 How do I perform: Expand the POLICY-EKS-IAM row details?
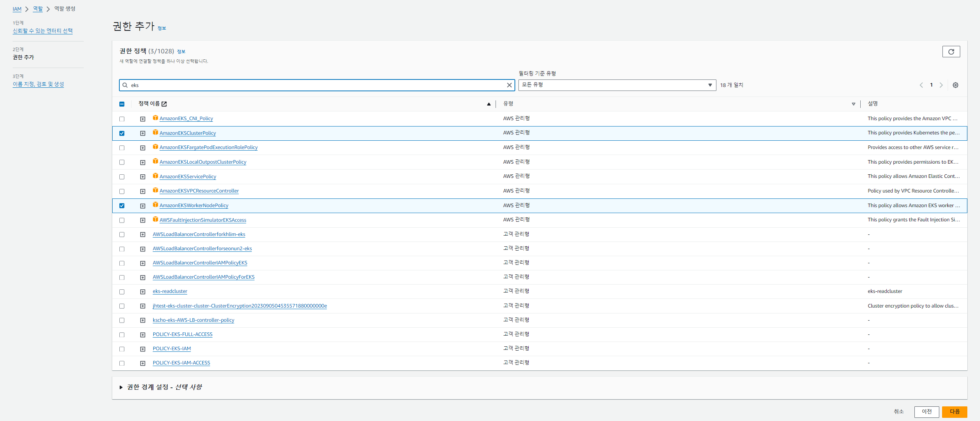143,349
